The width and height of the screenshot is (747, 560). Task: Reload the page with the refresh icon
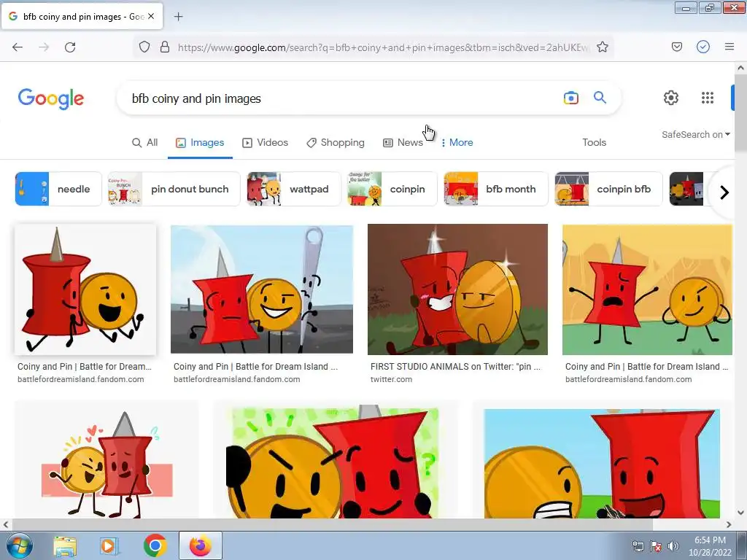(70, 47)
